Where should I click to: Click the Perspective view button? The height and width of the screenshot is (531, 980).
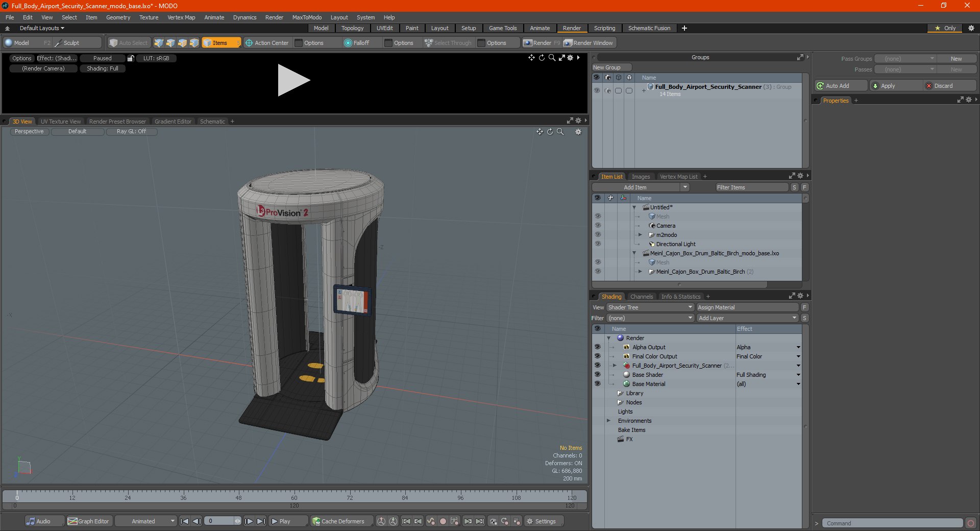(29, 132)
